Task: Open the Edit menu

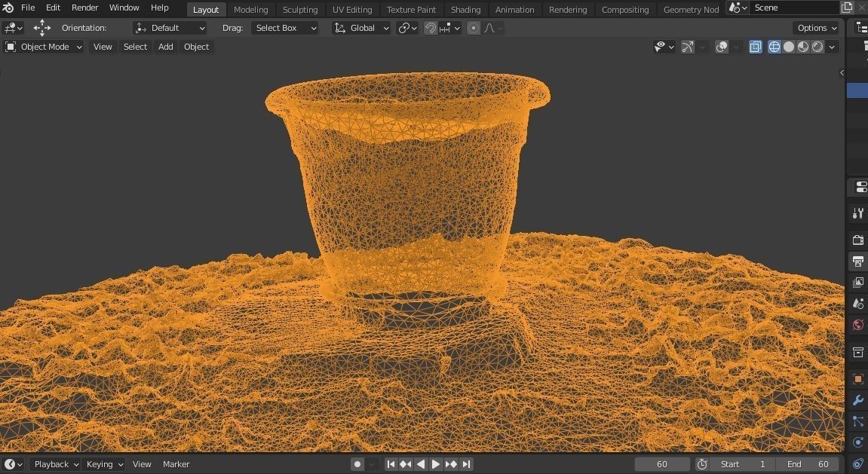Action: (53, 8)
